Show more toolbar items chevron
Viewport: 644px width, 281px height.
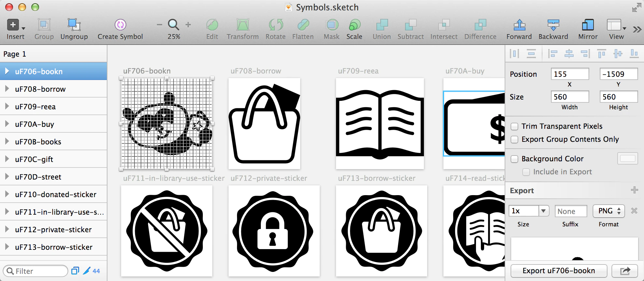(637, 30)
